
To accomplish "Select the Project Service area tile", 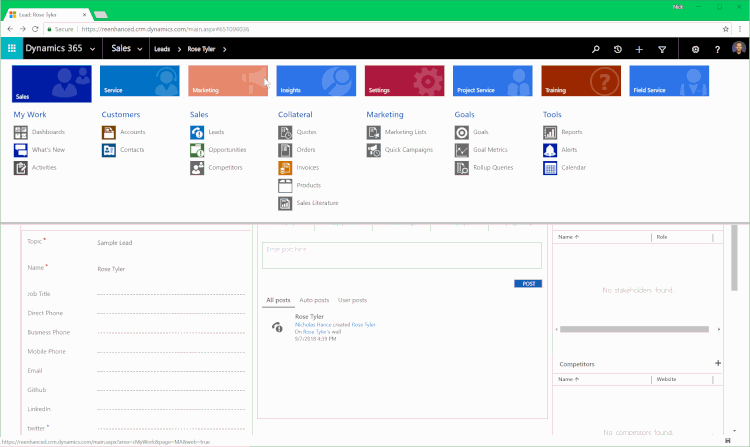I will click(493, 81).
